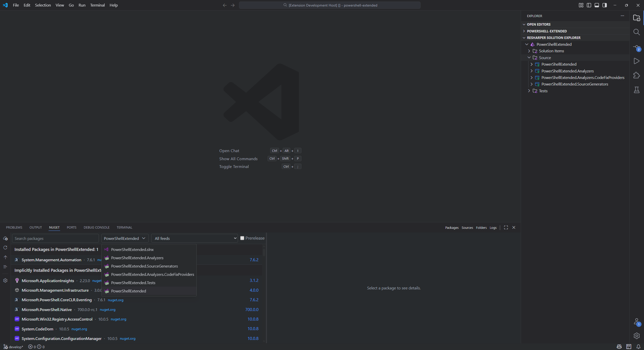This screenshot has height=350, width=644.
Task: Open nuget.org link for System.CodeDom
Action: pos(79,329)
